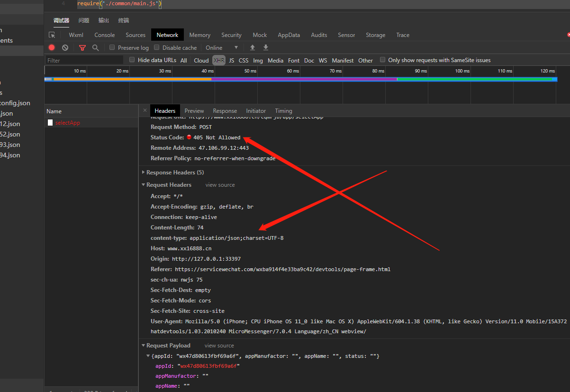Select the Font request type filter
The height and width of the screenshot is (392, 570).
coord(294,60)
